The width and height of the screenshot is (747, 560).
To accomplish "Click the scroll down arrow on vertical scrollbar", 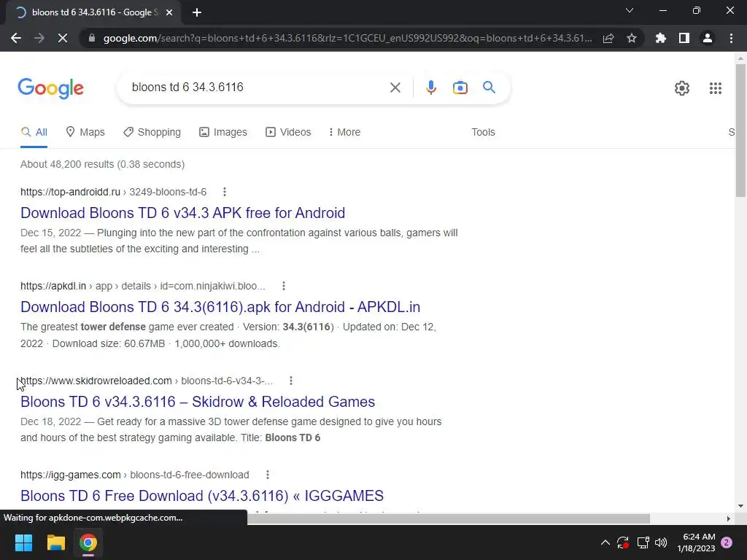I will (740, 506).
